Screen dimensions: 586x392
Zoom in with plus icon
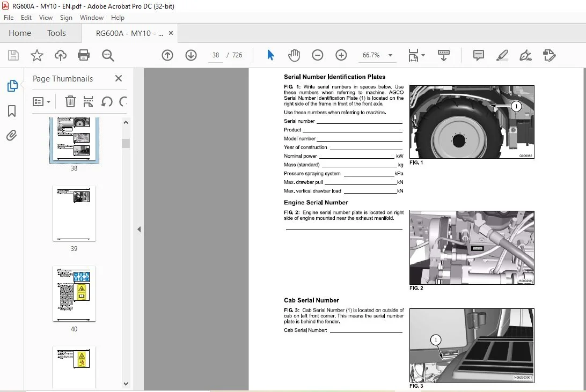point(341,55)
